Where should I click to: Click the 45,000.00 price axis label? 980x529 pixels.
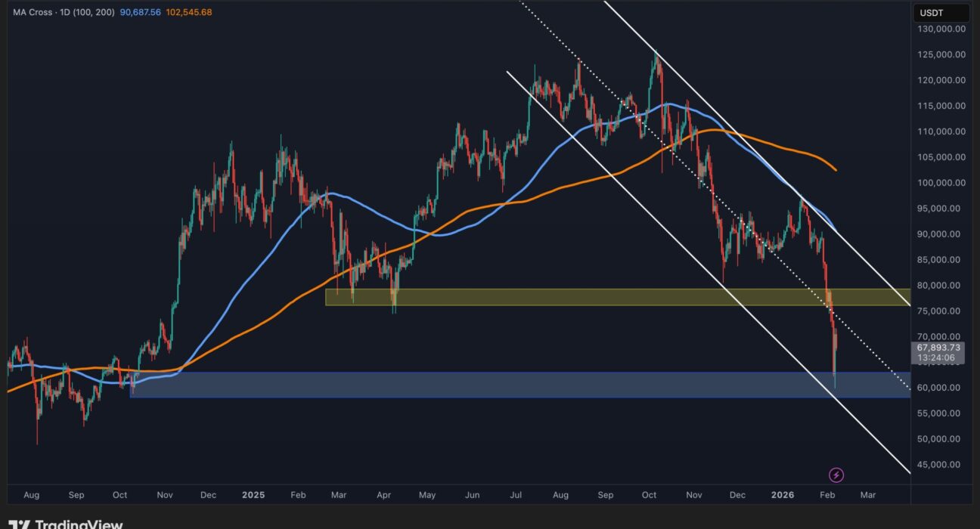point(941,465)
